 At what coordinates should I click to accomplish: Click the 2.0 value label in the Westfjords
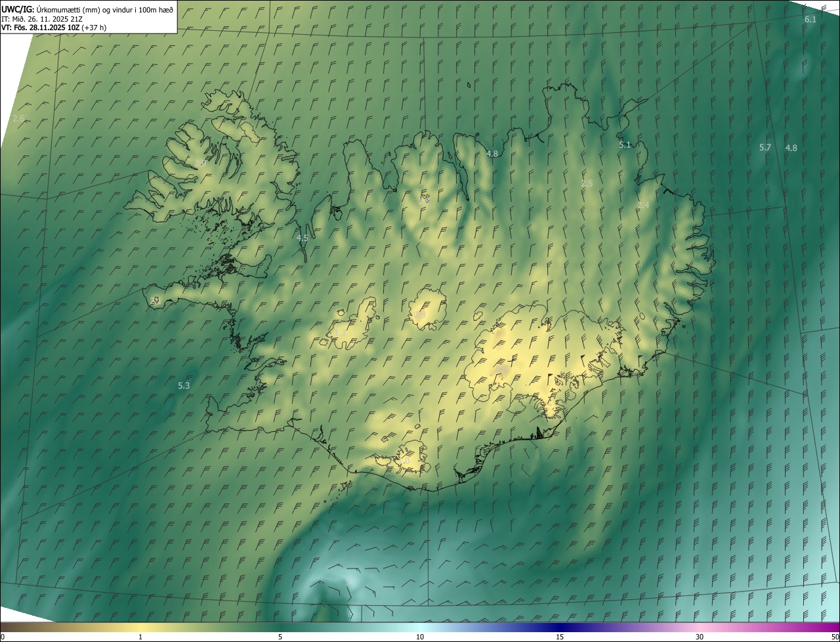pyautogui.click(x=200, y=163)
